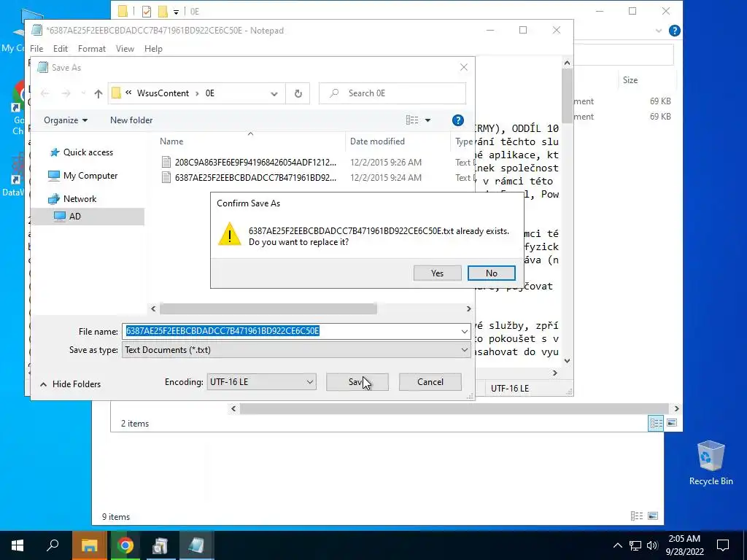Click the file list horizontal scrollbar thumb
The image size is (747, 560).
click(x=268, y=309)
